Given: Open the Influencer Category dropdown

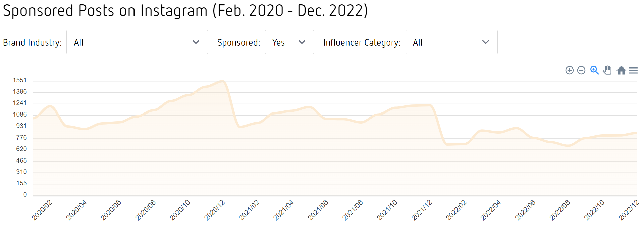Looking at the screenshot, I should pyautogui.click(x=451, y=42).
